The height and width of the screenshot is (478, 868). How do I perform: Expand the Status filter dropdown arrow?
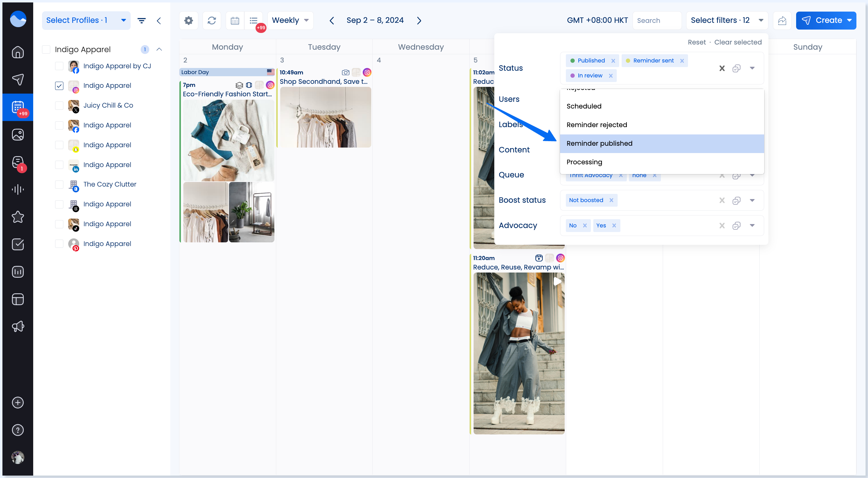coord(752,69)
